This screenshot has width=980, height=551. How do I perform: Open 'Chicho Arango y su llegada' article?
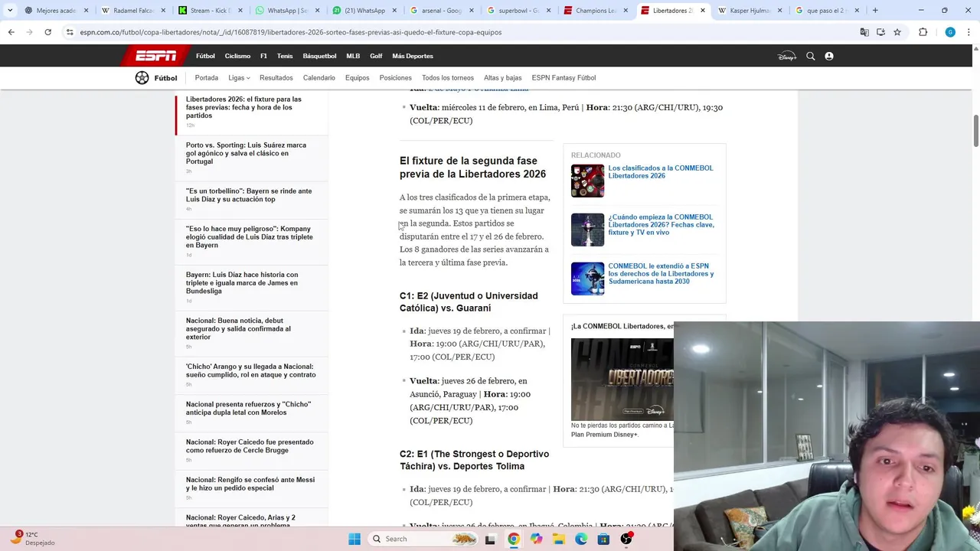coord(251,370)
